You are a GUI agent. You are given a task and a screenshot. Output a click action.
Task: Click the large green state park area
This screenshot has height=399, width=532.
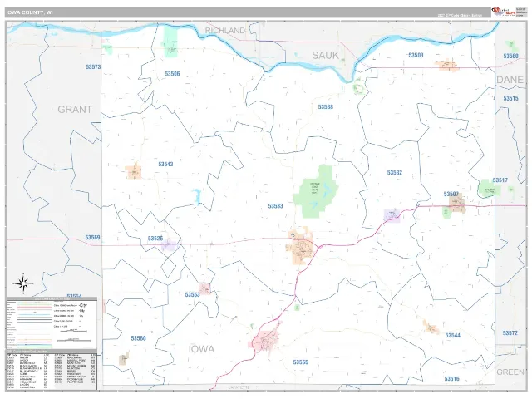(316, 191)
